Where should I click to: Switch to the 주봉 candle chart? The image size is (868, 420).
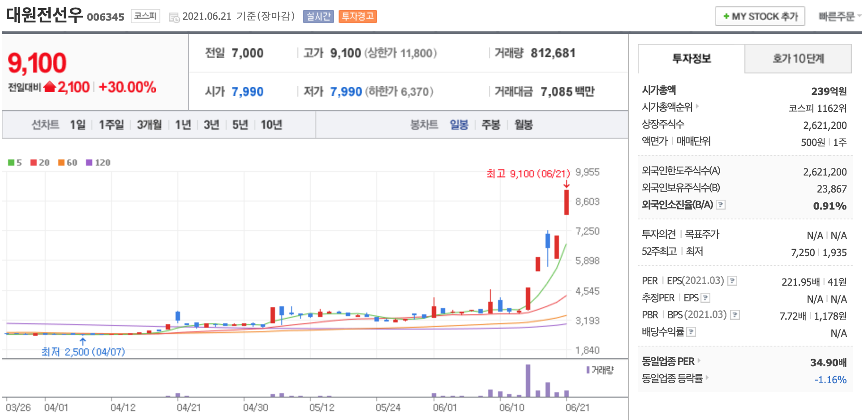coord(490,124)
